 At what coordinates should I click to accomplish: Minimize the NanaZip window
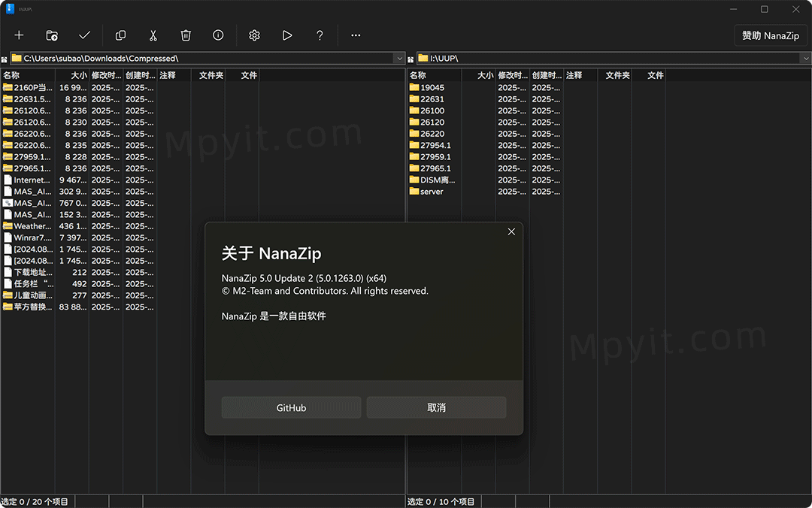pyautogui.click(x=733, y=9)
